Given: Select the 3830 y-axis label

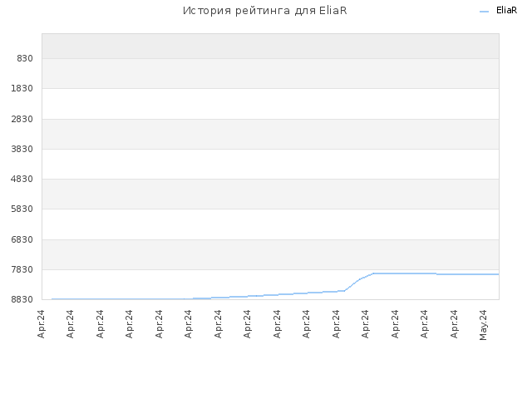Looking at the screenshot, I should click(x=22, y=150).
